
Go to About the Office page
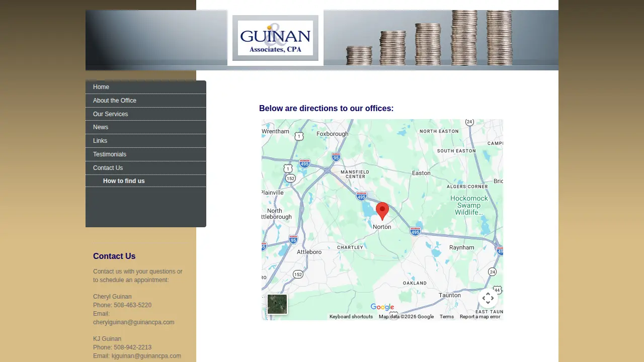146,101
